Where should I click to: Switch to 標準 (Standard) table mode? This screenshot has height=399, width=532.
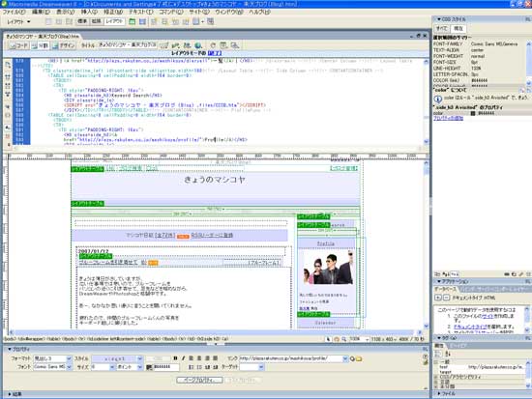[x=82, y=21]
